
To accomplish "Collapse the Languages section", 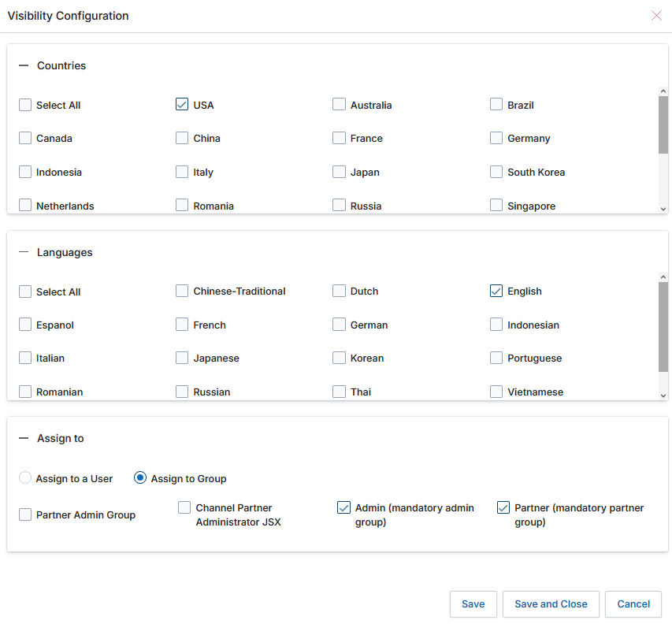I will click(24, 252).
